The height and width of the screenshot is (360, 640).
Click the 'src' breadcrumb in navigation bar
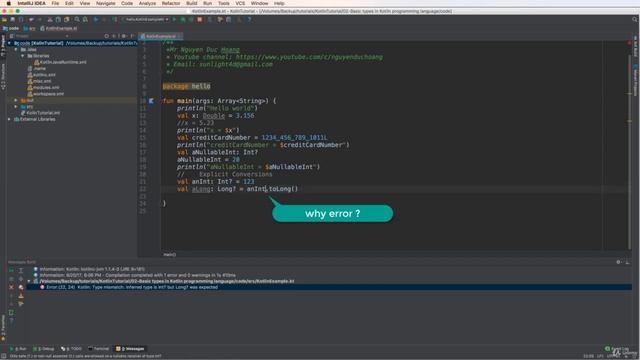point(29,28)
